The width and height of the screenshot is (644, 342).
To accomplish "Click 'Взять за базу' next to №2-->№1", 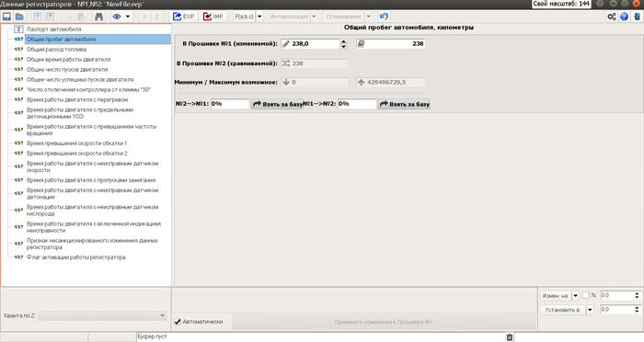I will click(277, 104).
